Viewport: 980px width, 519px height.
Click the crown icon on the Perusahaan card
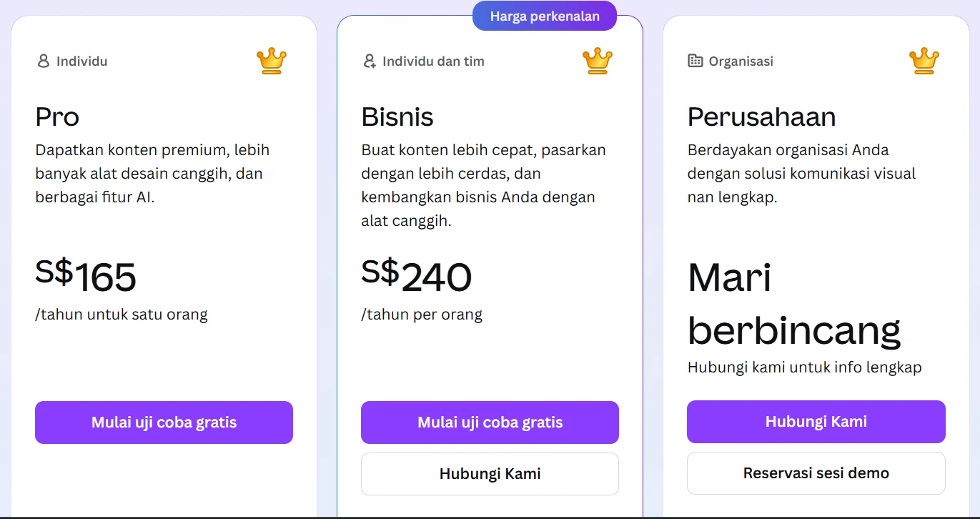pos(924,61)
